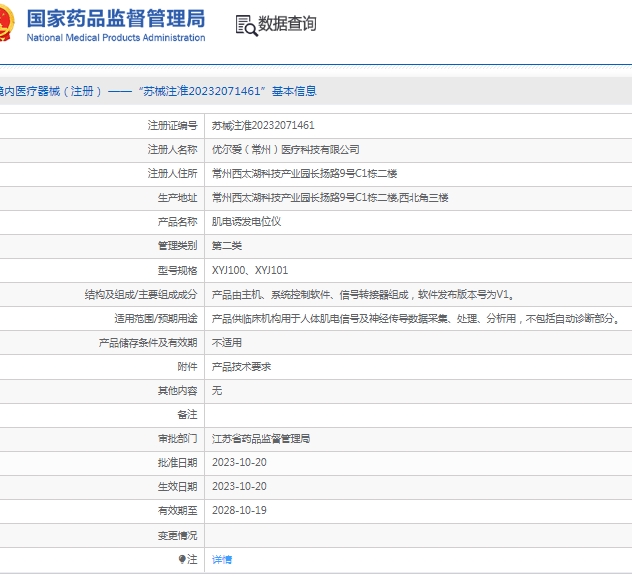Click the 附件 label
Image resolution: width=632 pixels, height=577 pixels.
(x=187, y=367)
